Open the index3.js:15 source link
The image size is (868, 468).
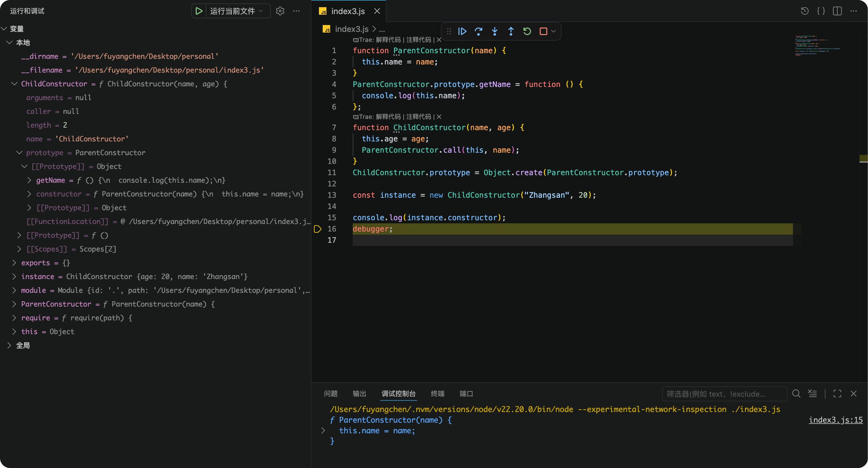[x=836, y=420]
